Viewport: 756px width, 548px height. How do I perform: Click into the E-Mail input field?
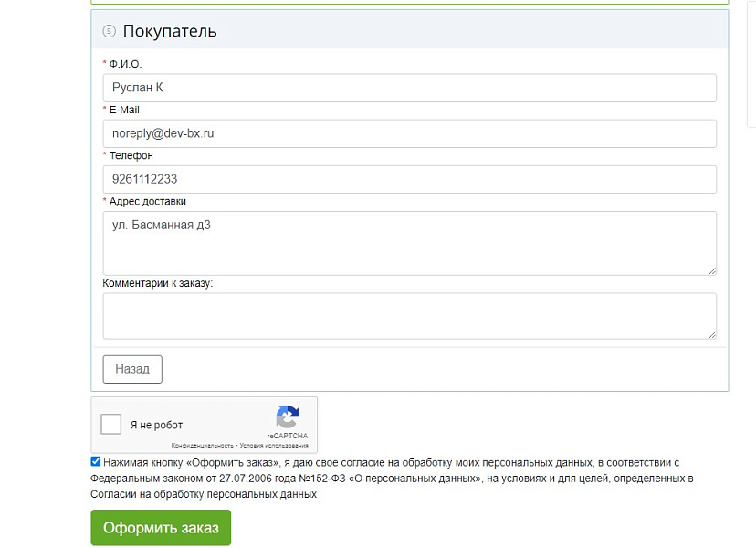[409, 133]
